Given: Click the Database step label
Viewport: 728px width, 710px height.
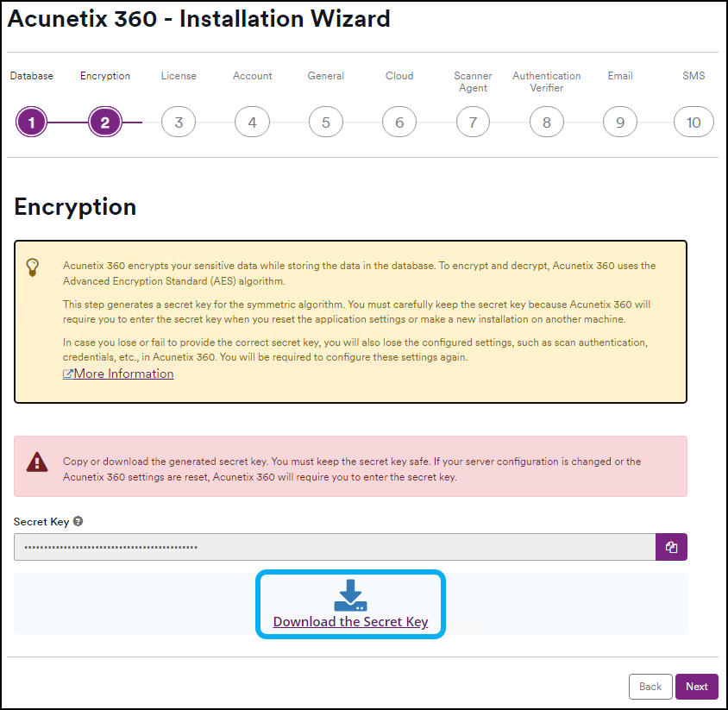Looking at the screenshot, I should 32,76.
